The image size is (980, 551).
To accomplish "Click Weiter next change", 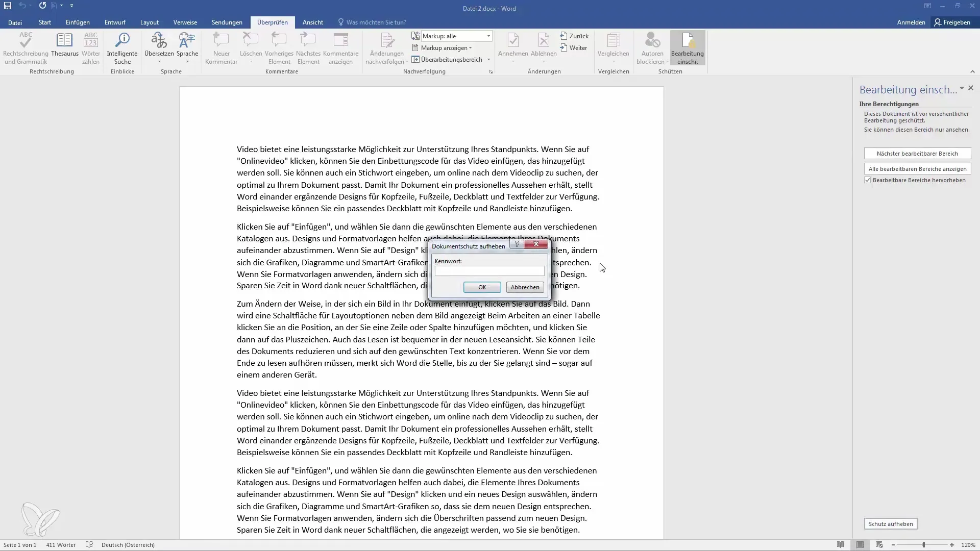I will click(x=574, y=48).
